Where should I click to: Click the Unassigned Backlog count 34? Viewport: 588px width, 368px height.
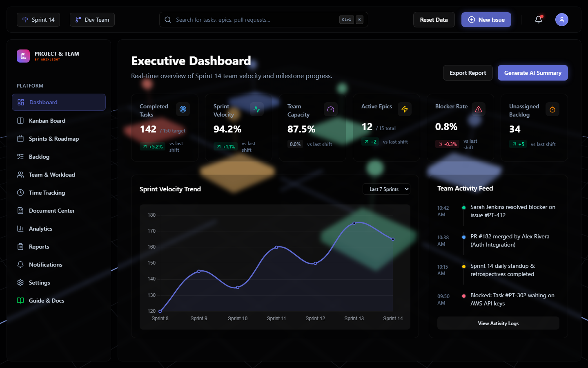pos(515,129)
